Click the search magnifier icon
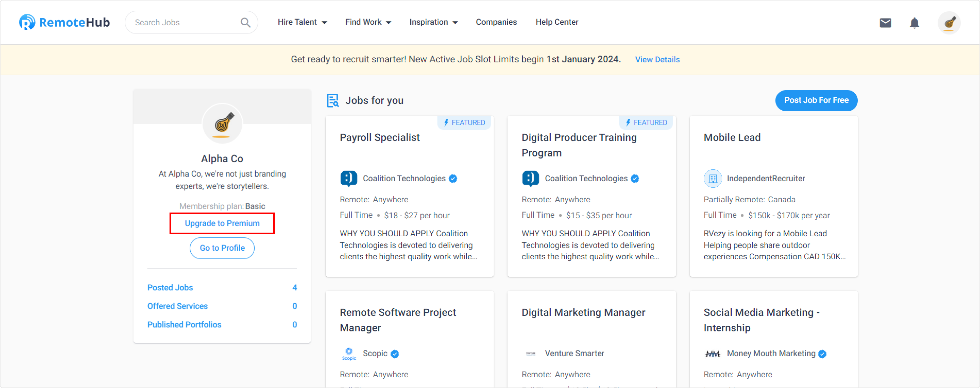 coord(245,22)
